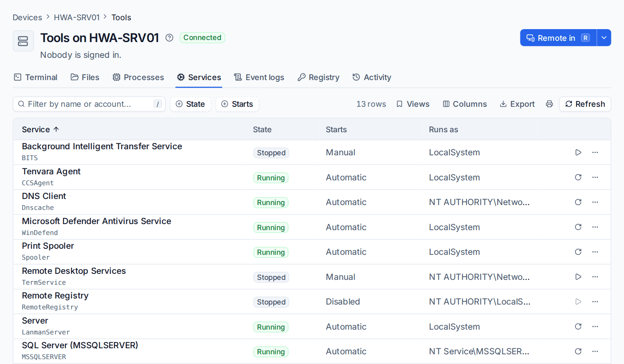Switch to the Event logs tab

coord(259,77)
